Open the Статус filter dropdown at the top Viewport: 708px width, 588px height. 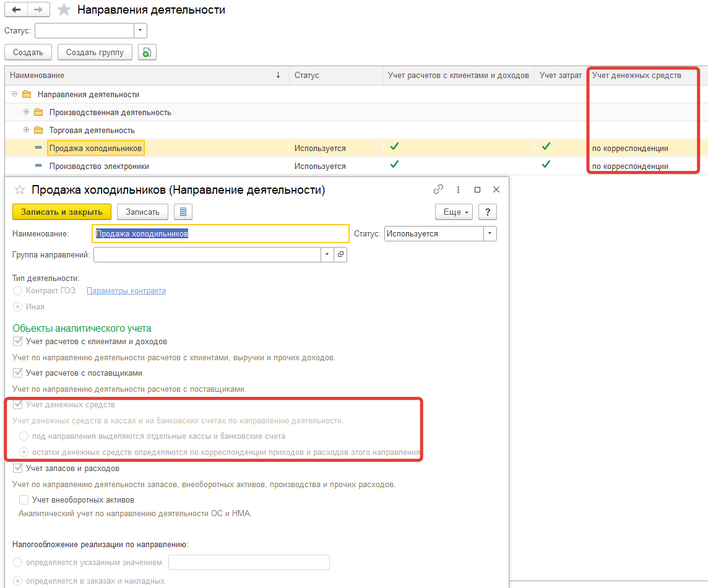(141, 30)
